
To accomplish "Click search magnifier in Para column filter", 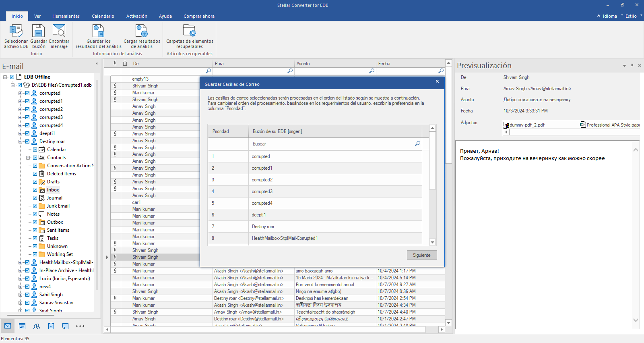I will click(290, 71).
